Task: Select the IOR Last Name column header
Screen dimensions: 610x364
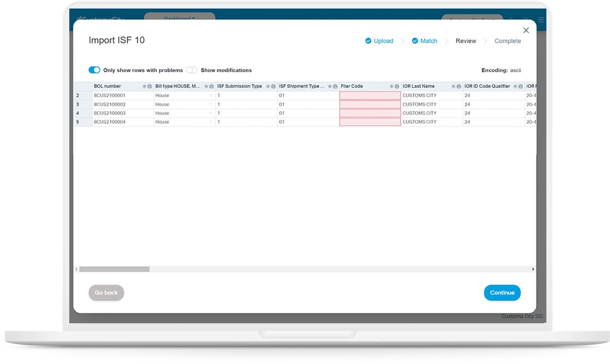Action: click(x=432, y=86)
